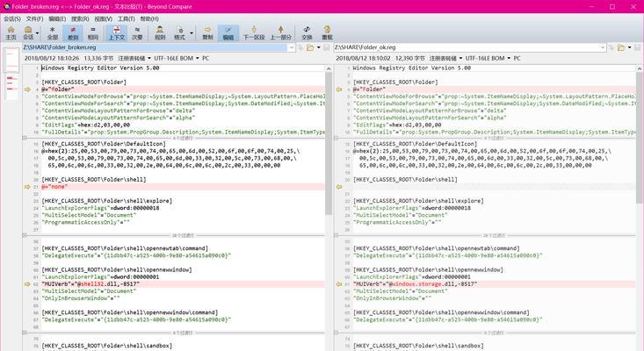Click the left pane open-file folder icon

coord(310,47)
